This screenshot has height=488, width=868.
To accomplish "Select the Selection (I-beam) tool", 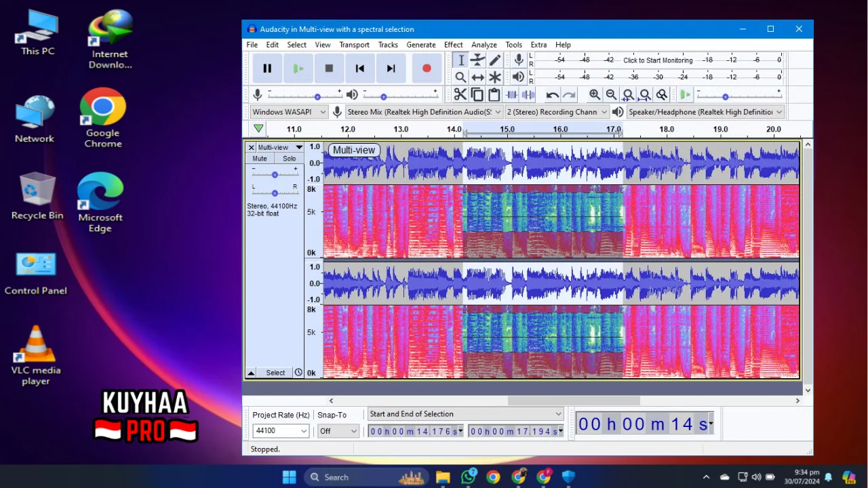I will coord(461,60).
